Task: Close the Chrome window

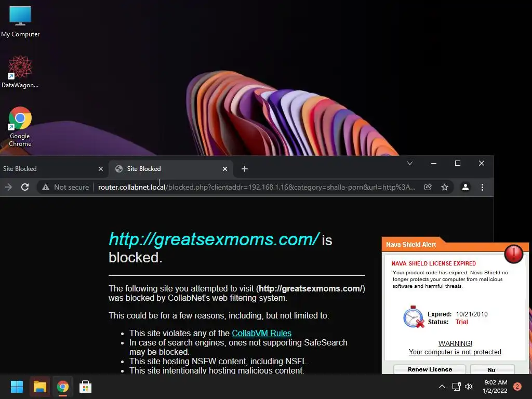Action: [x=482, y=163]
